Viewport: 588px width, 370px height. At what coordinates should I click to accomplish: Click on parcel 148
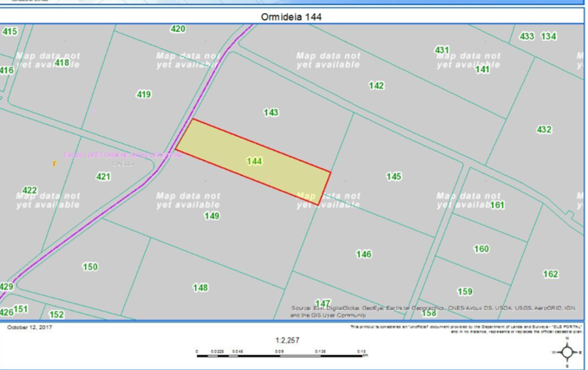(x=200, y=287)
